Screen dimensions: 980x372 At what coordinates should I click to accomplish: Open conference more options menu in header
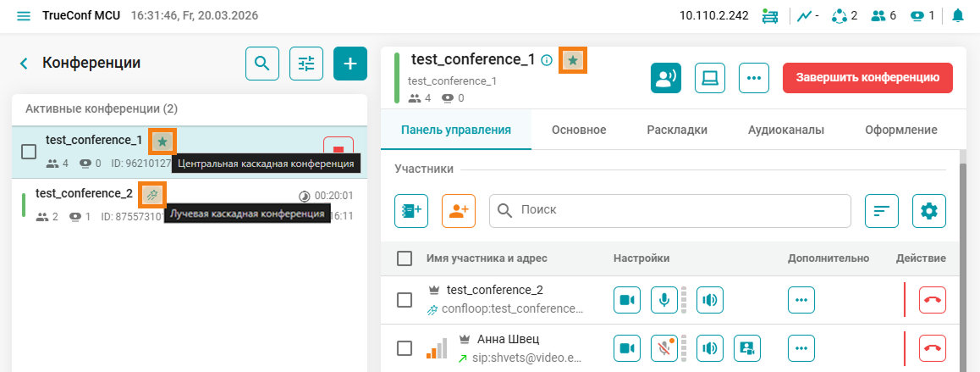tap(753, 78)
